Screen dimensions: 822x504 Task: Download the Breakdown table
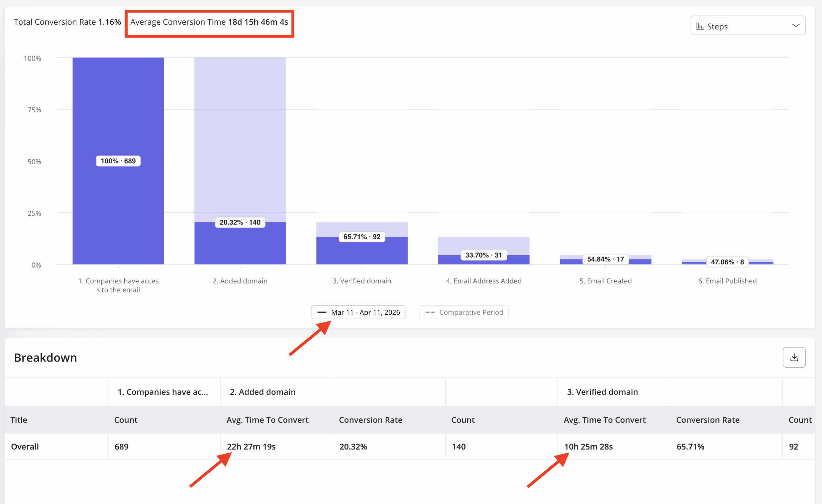pos(794,357)
